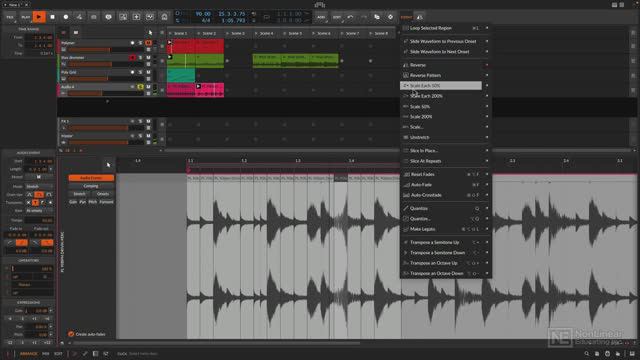Select the Gain expression label
Viewport: 640px width, 360px height.
tap(73, 202)
